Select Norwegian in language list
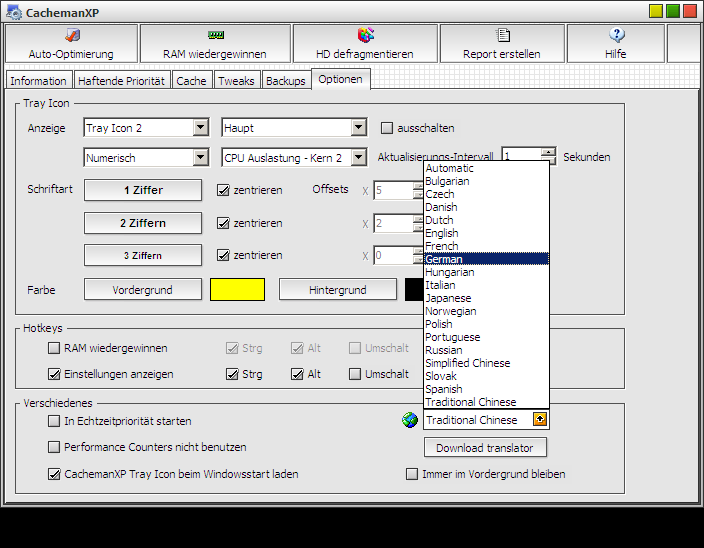 [x=486, y=311]
